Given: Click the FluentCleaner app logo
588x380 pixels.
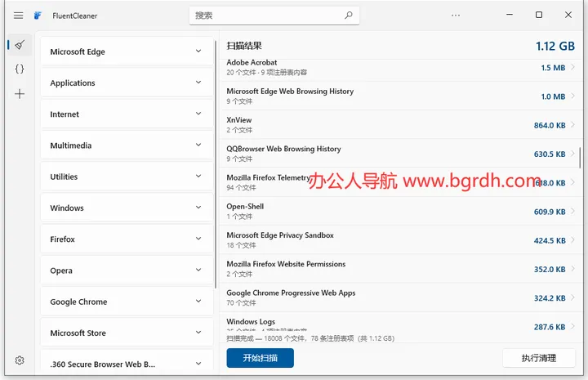Looking at the screenshot, I should point(38,16).
